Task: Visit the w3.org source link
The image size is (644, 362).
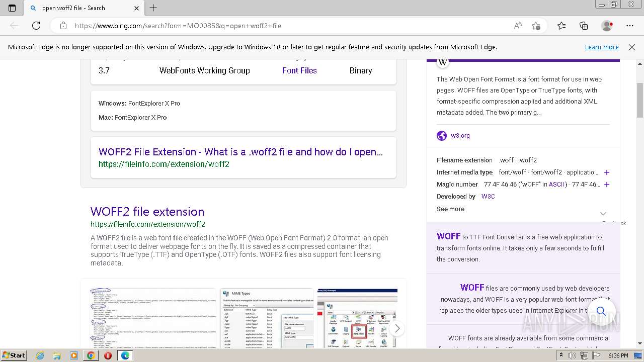Action: (x=460, y=136)
